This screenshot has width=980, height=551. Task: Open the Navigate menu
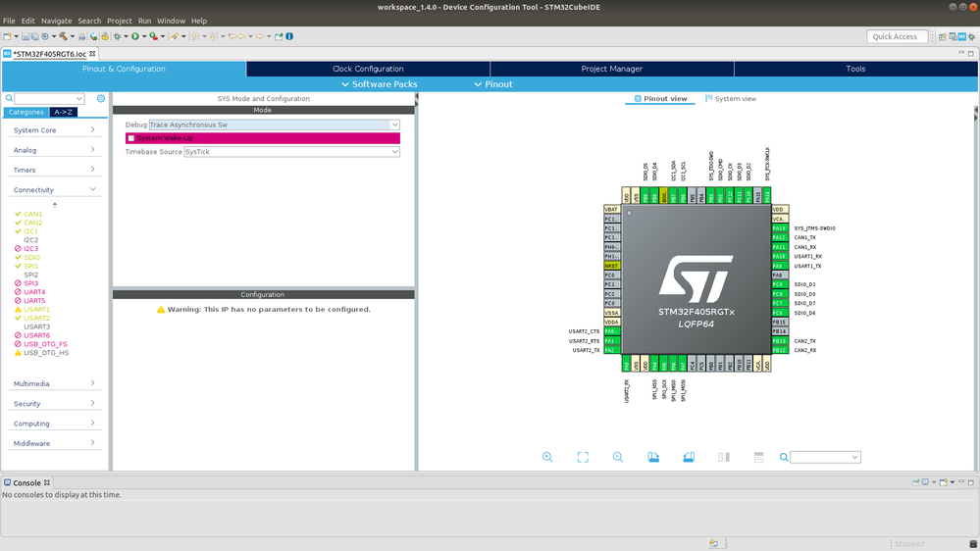click(56, 21)
